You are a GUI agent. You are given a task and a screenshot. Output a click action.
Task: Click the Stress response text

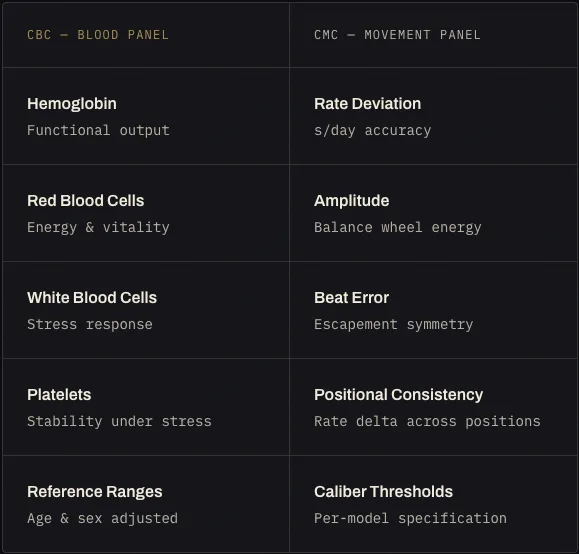90,325
